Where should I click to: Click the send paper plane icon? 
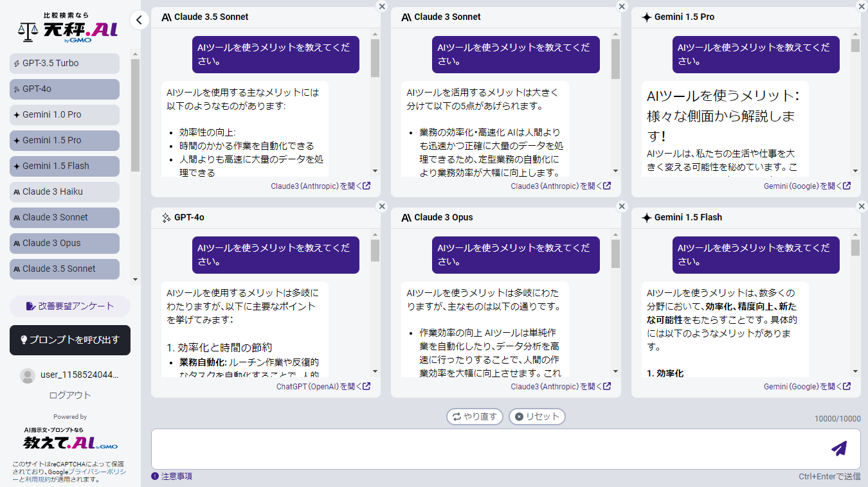point(838,448)
